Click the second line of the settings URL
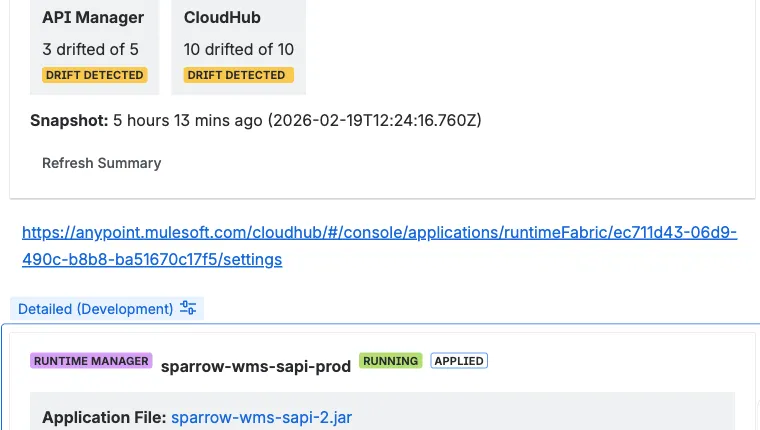 (x=152, y=260)
